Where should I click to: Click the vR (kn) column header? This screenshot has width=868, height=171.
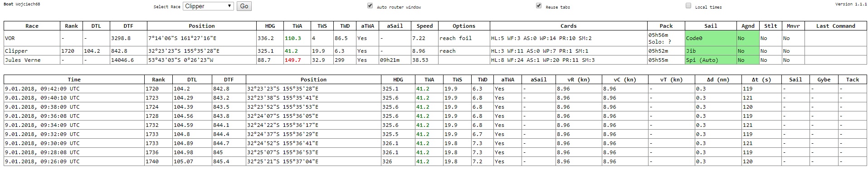(579, 80)
